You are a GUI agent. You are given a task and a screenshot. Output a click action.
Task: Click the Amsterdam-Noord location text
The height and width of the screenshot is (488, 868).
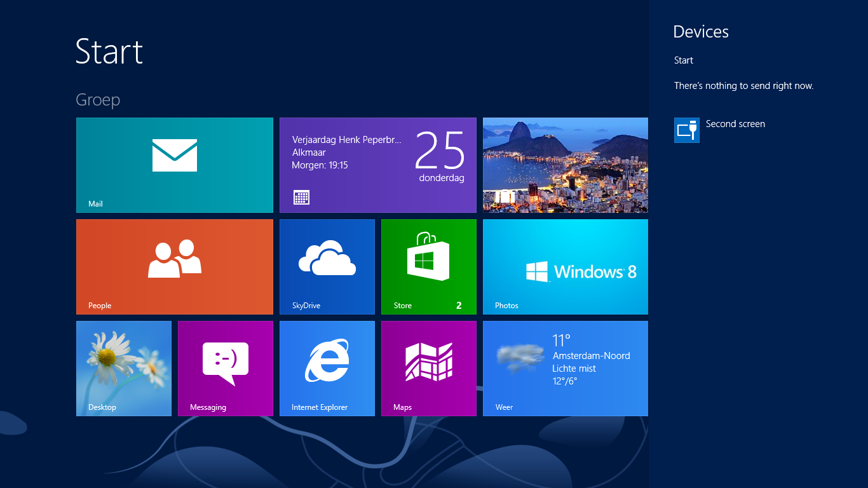[592, 356]
